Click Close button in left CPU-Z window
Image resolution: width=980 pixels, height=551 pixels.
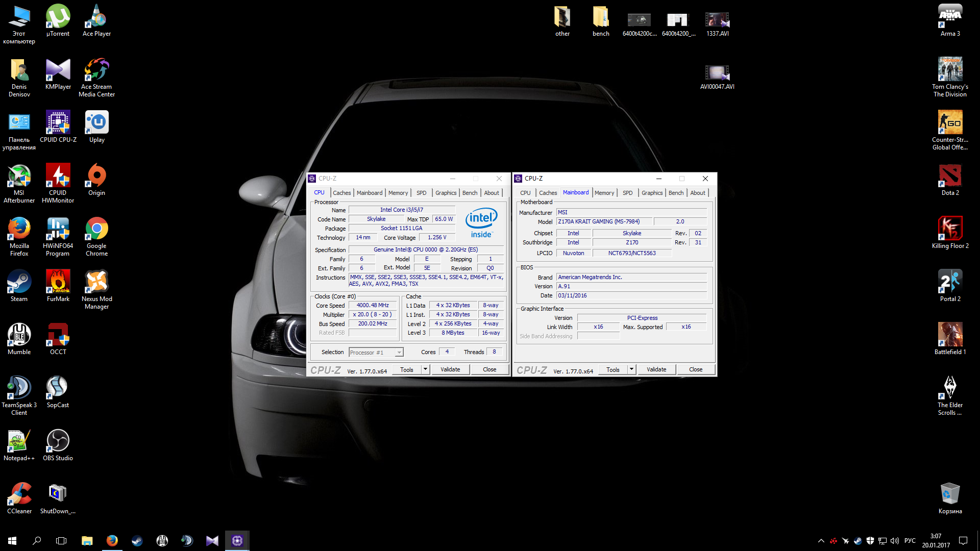(489, 369)
